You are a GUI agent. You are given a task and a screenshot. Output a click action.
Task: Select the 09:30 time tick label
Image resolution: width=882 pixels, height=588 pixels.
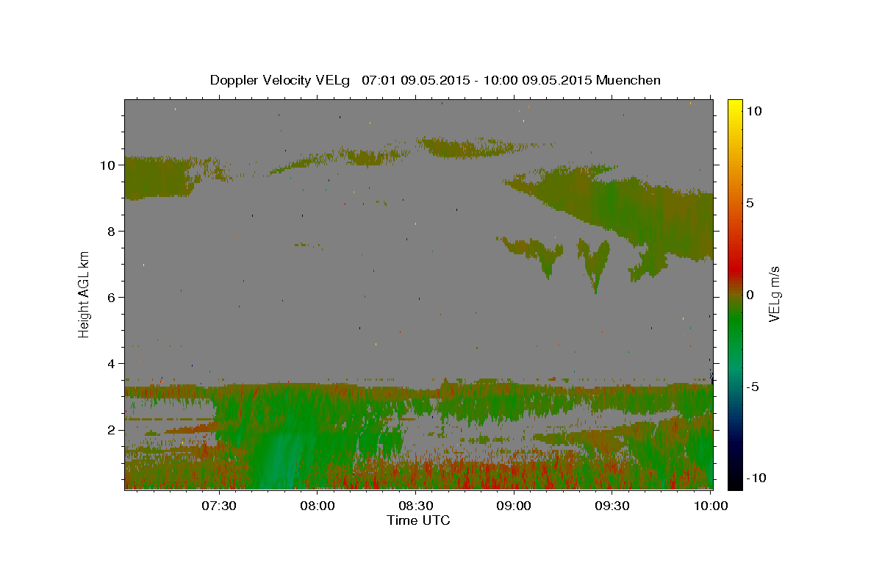click(x=612, y=506)
